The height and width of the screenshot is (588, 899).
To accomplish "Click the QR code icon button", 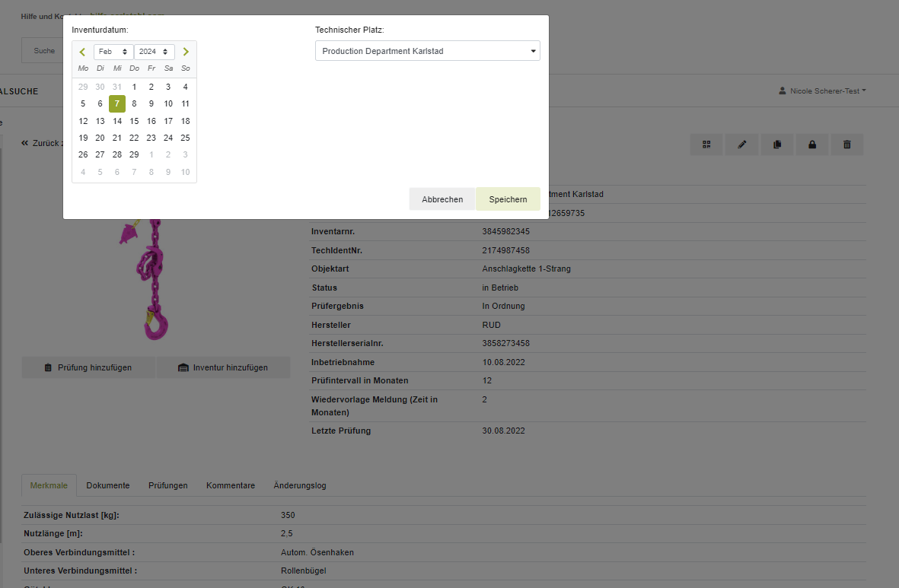I will [706, 145].
